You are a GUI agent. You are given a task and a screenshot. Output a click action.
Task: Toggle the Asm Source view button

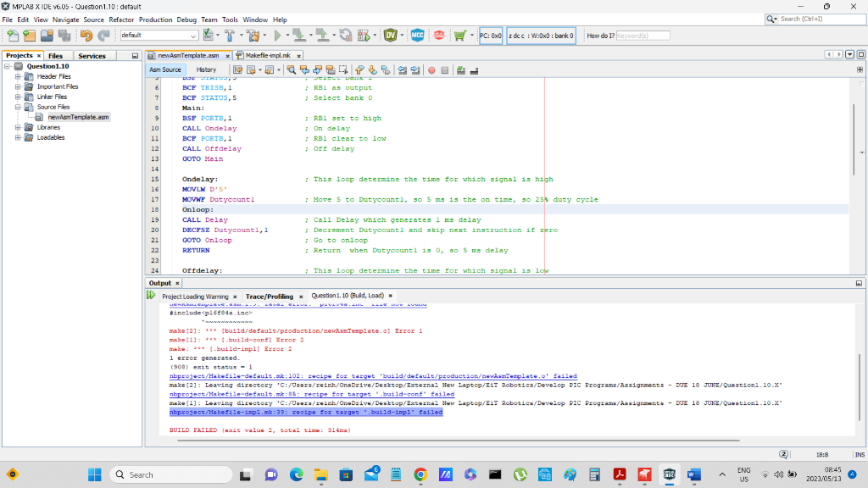click(x=165, y=69)
